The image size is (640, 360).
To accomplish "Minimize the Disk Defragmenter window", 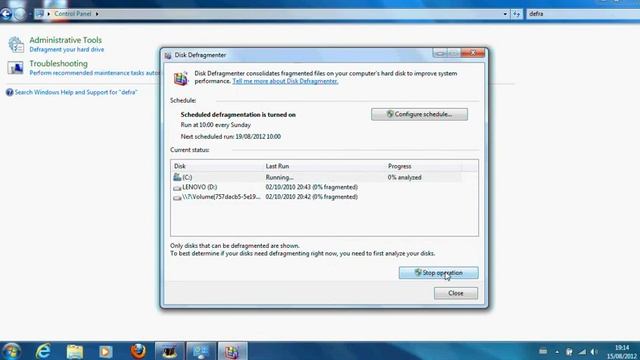I will (x=440, y=53).
